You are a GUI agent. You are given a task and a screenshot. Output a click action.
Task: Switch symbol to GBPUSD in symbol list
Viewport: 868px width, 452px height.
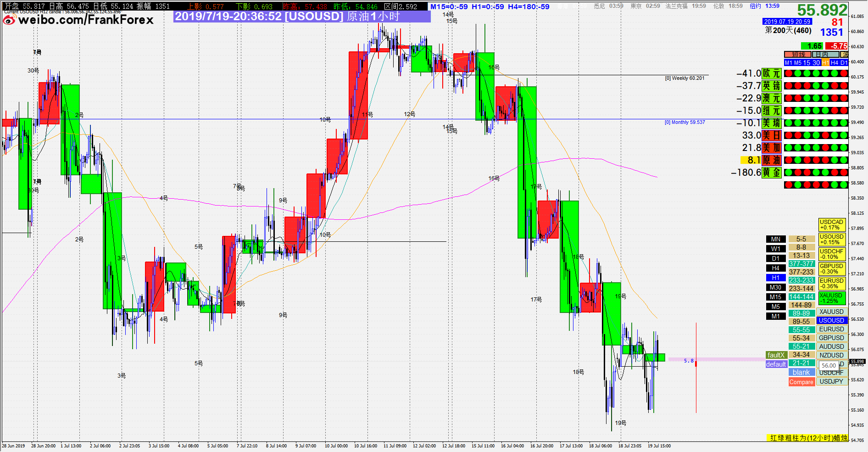(x=832, y=338)
